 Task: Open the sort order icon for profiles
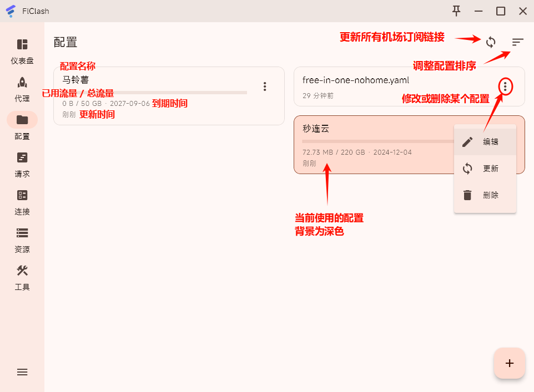[517, 42]
